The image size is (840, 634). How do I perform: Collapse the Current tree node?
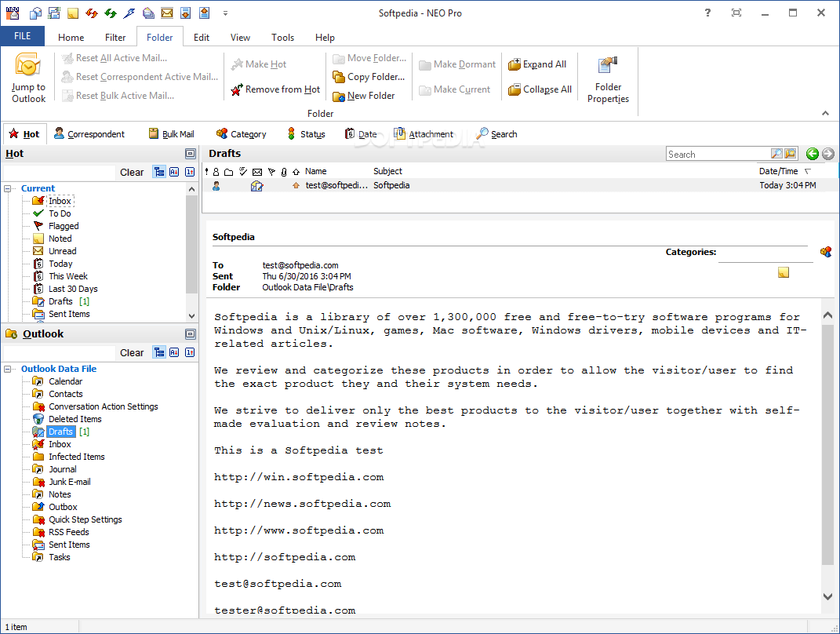(x=8, y=188)
